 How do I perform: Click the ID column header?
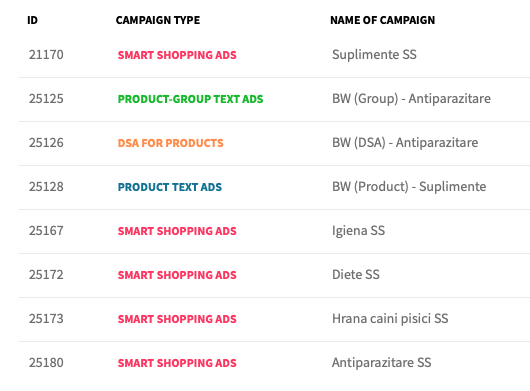(32, 20)
